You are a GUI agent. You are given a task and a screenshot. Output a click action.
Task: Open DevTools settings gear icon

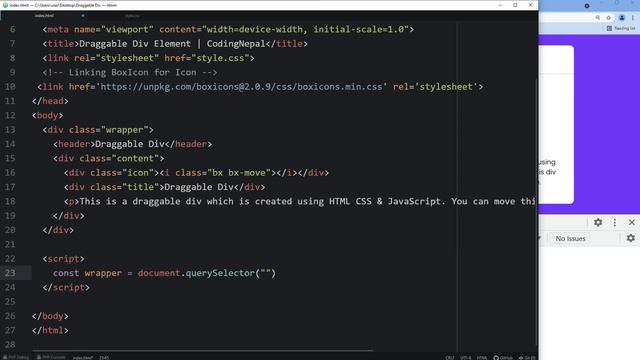598,222
